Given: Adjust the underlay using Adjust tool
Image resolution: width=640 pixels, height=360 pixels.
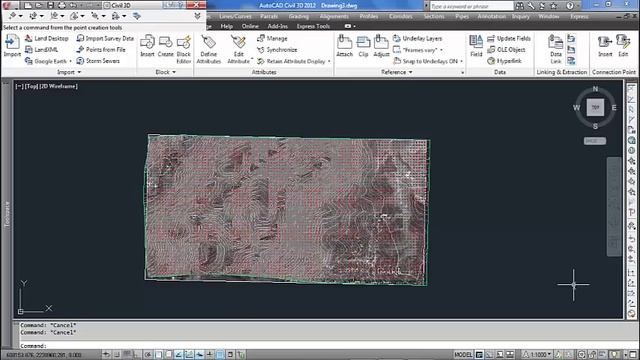Looking at the screenshot, I should pos(381,46).
